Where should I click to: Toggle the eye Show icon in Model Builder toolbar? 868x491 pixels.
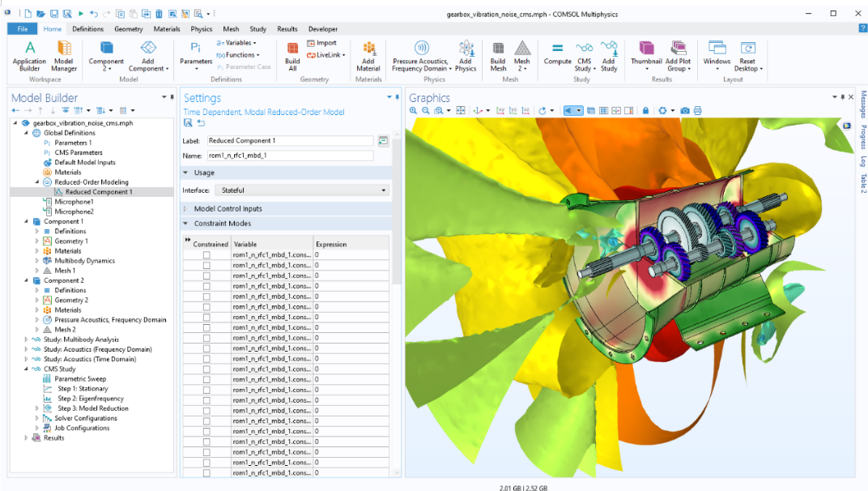click(66, 110)
